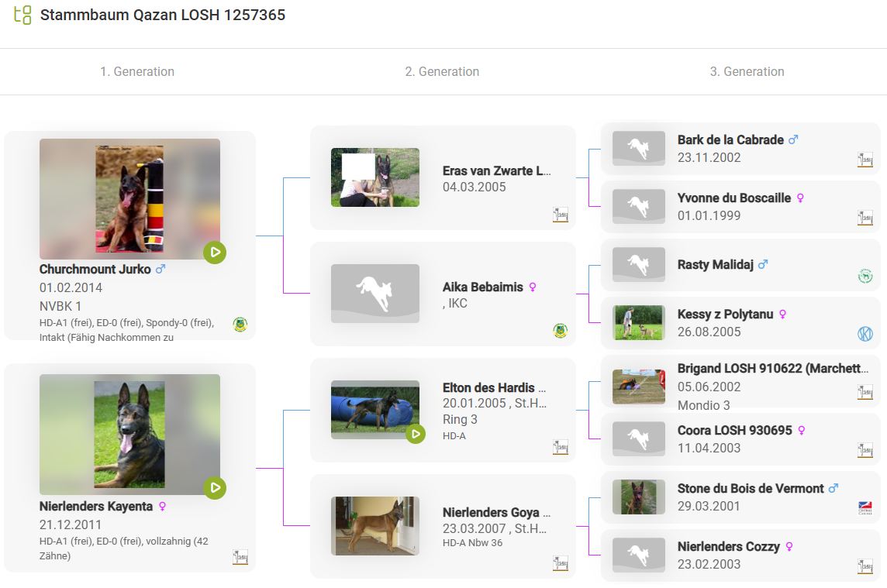Screen dimensions: 887x588
Task: Select the 3. Generation column header
Action: [x=747, y=71]
